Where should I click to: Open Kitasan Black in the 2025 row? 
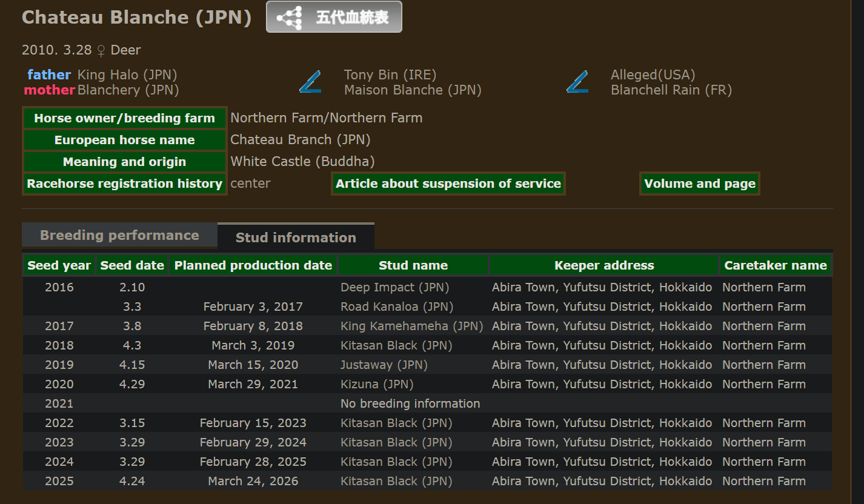(396, 481)
